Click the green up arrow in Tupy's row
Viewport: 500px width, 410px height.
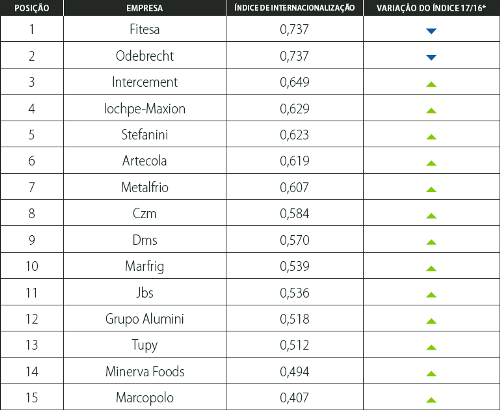[431, 347]
